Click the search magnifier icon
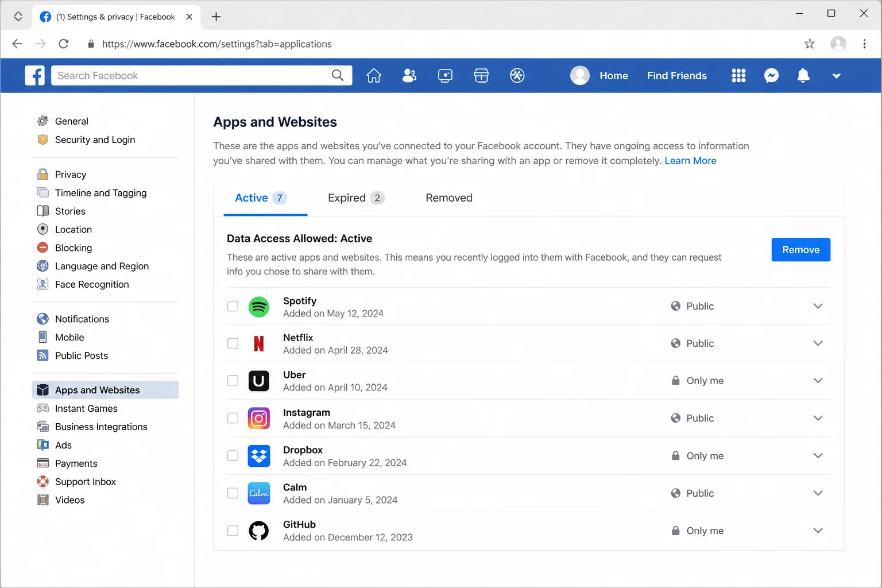Viewport: 882px width, 588px height. click(338, 75)
